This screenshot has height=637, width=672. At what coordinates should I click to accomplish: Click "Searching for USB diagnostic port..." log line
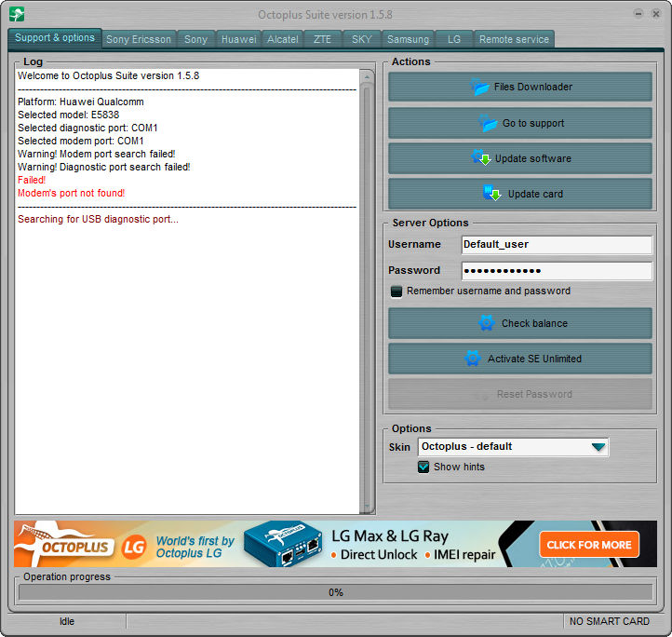tap(98, 219)
